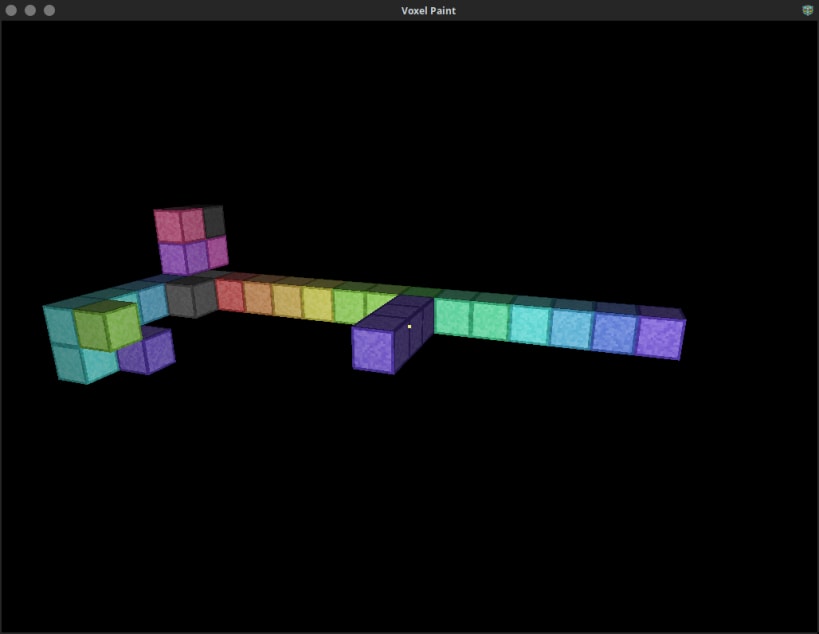
Task: Select the lime green voxel before the purple block
Action: 349,306
